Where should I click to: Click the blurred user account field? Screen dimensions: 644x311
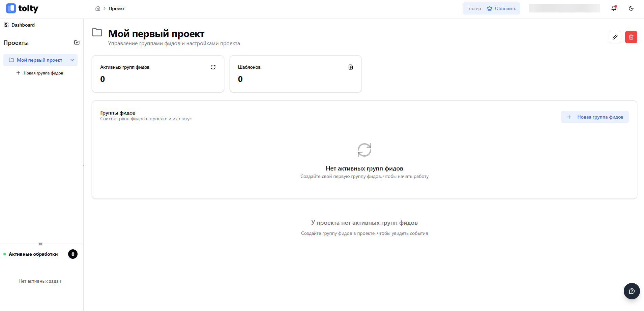(564, 8)
